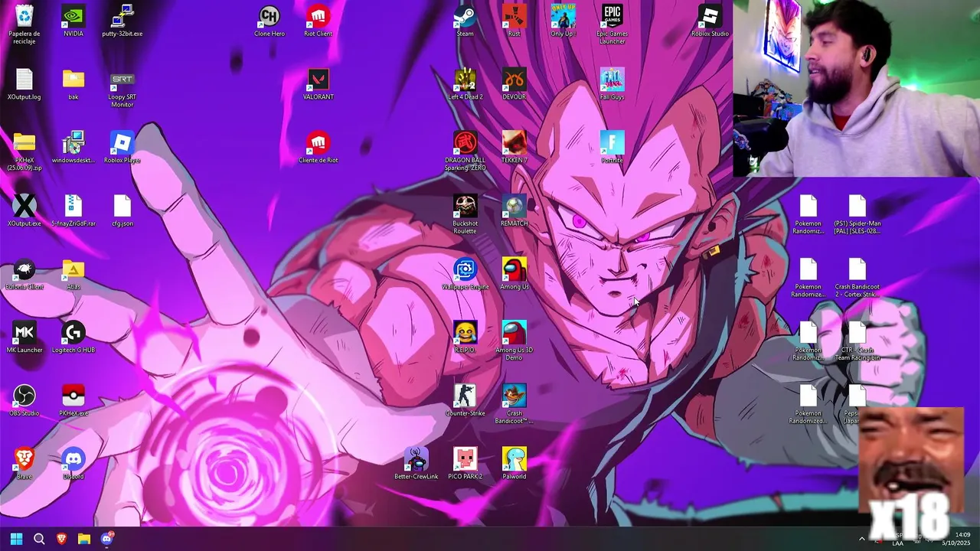
Task: Launch VALORANT from the desktop
Action: pyautogui.click(x=318, y=84)
